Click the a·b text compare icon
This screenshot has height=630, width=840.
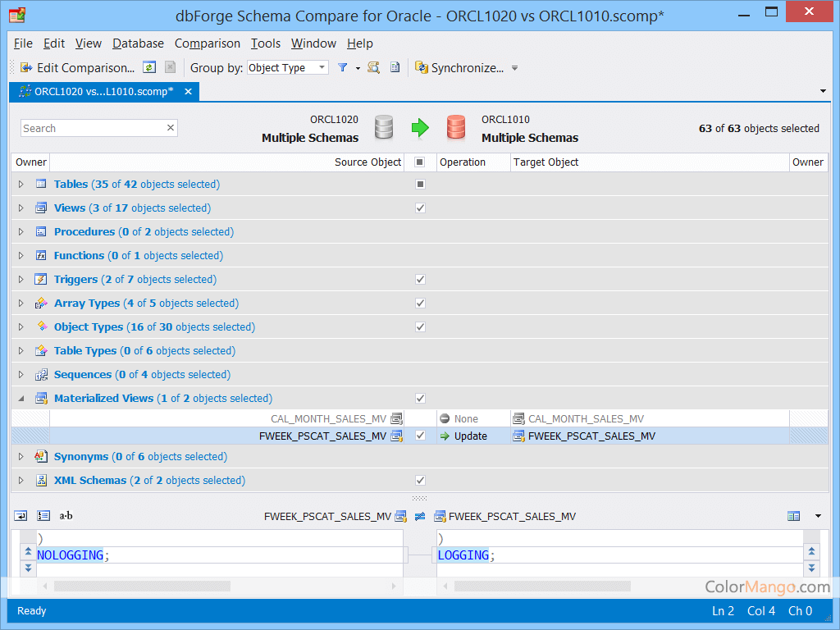click(66, 516)
